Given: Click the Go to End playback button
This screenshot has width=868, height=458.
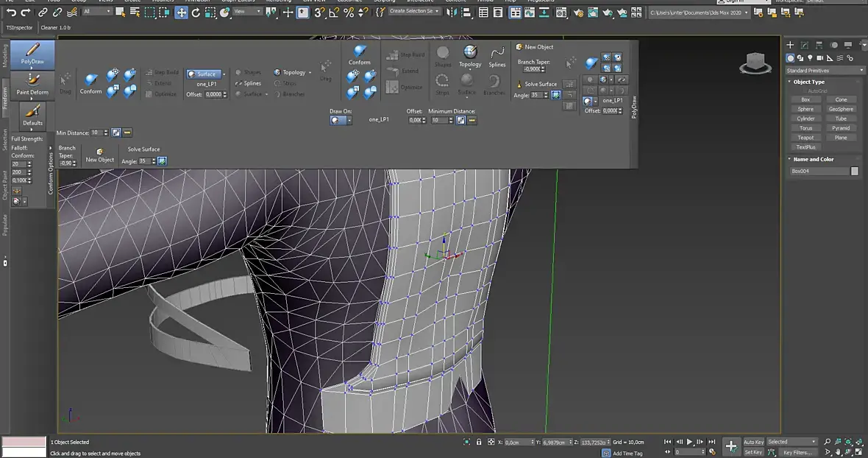Looking at the screenshot, I should [712, 442].
